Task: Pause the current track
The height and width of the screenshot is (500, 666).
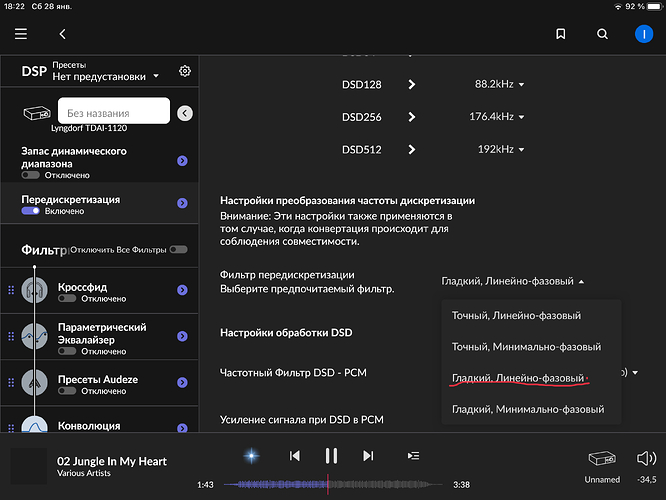Action: (331, 456)
